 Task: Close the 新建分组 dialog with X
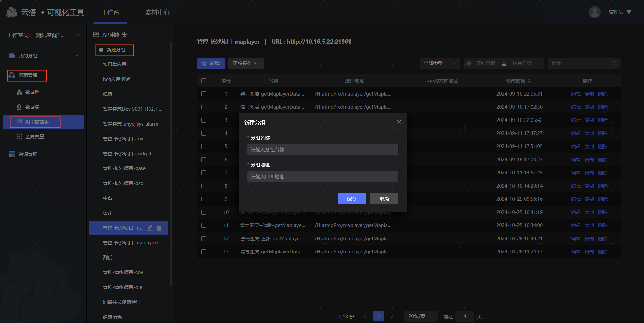coord(399,122)
